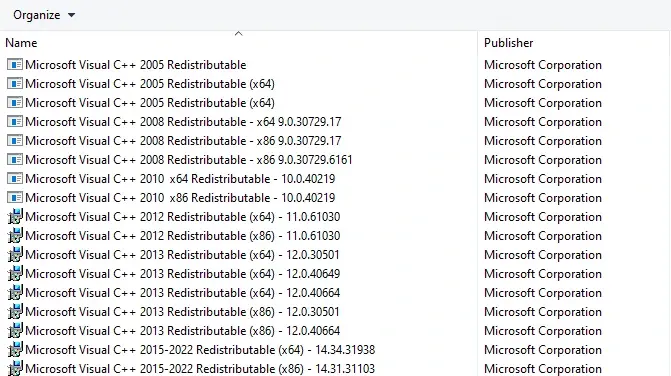Screen dimensions: 671x376
Task: Select 'Visual C++ 2013 Redistributable (x64) - 12.0.30501' name
Action: [x=182, y=255]
